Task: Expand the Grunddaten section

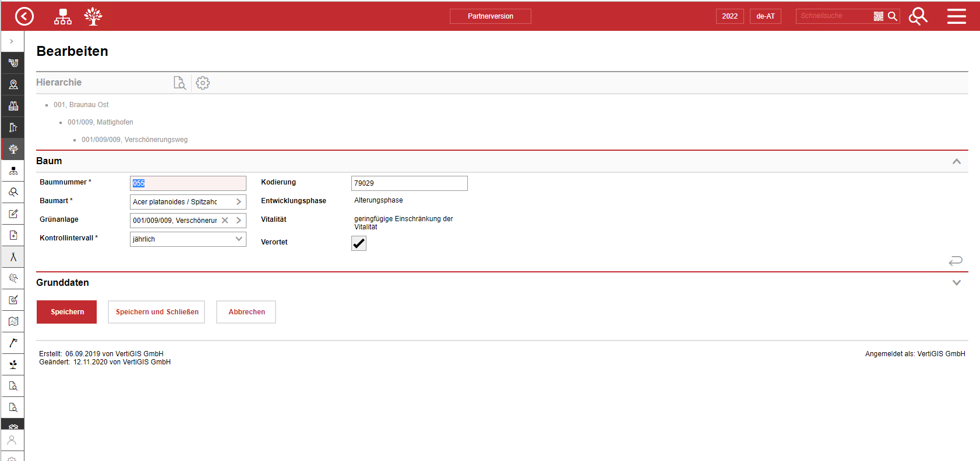Action: (x=956, y=283)
